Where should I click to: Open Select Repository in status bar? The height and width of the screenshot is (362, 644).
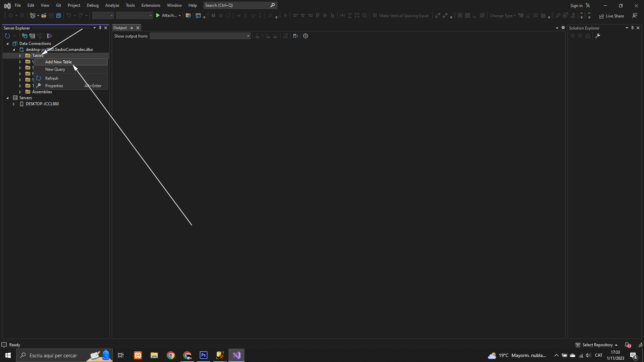(597, 345)
